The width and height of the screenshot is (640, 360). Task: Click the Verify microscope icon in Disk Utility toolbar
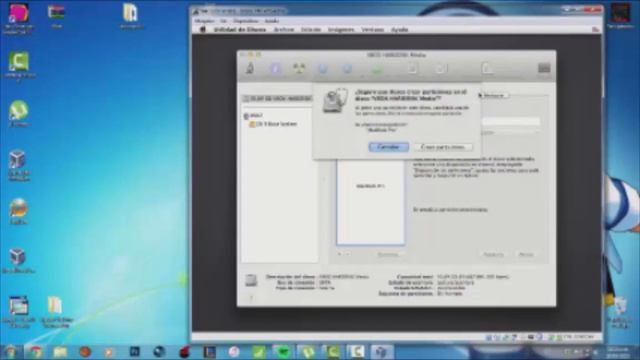[250, 68]
